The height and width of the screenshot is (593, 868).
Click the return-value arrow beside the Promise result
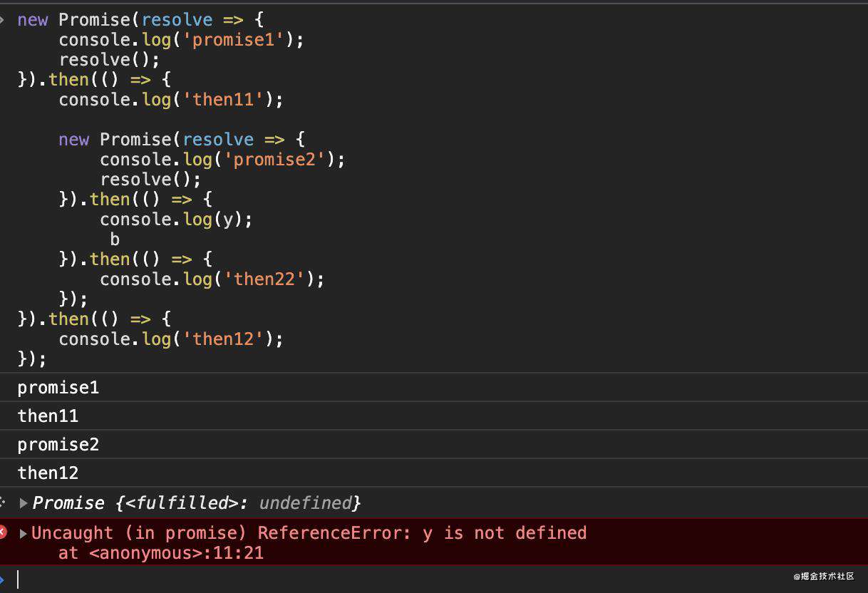coord(3,503)
